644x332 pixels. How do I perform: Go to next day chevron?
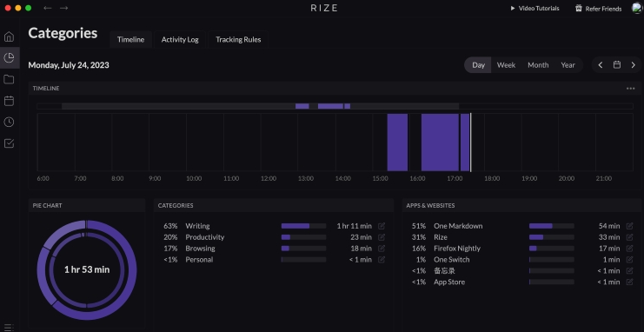pos(633,65)
